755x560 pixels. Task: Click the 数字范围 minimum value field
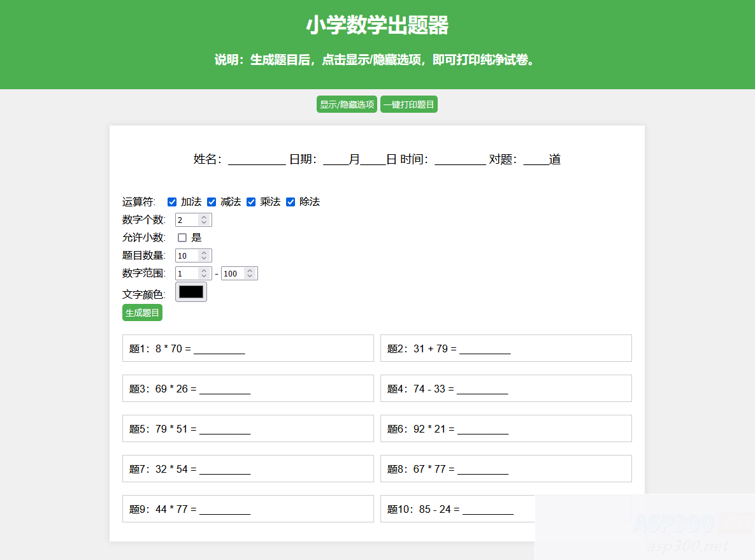coord(187,273)
